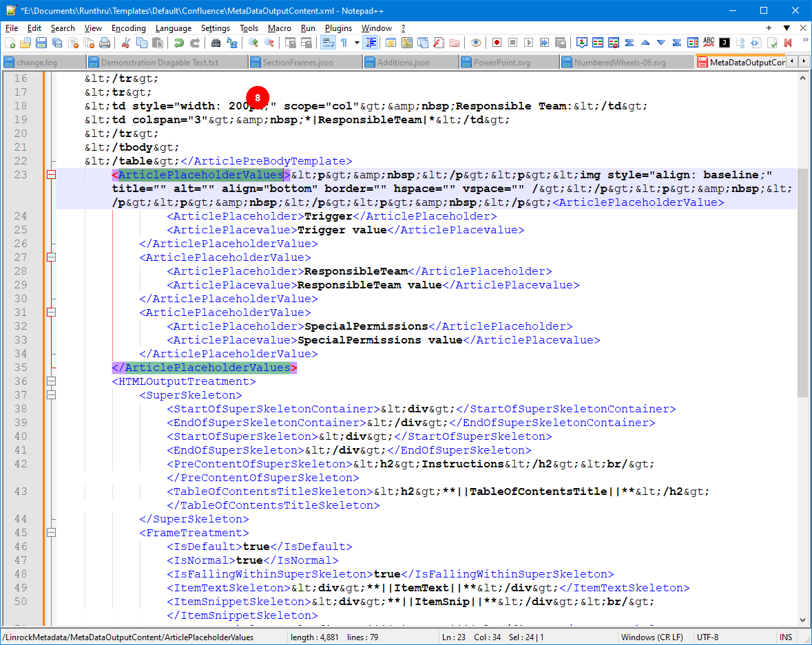Image resolution: width=812 pixels, height=645 pixels.
Task: Click the Cut scissors icon
Action: click(x=126, y=43)
